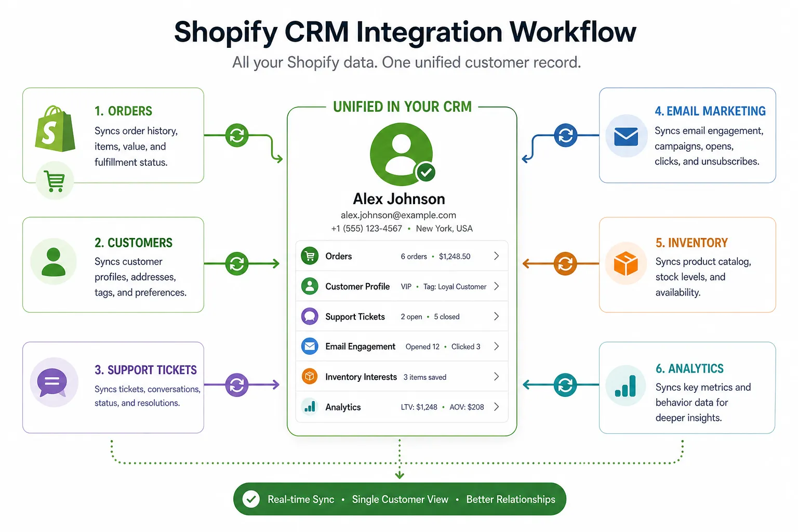Click the $1,248.50 order value
Screen dimensions: 798x532
[x=455, y=257]
